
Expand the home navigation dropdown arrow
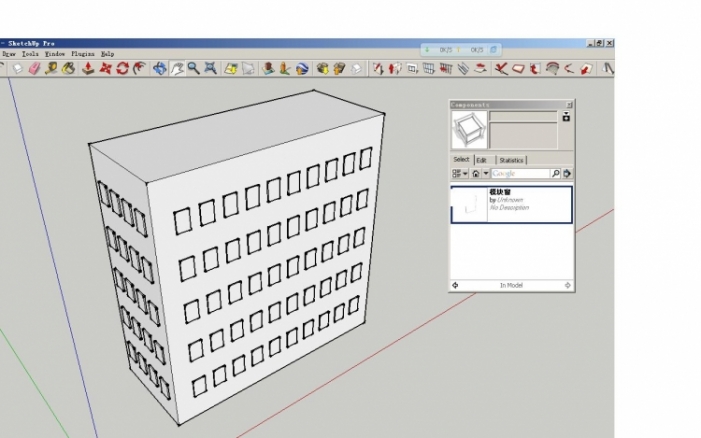point(486,174)
